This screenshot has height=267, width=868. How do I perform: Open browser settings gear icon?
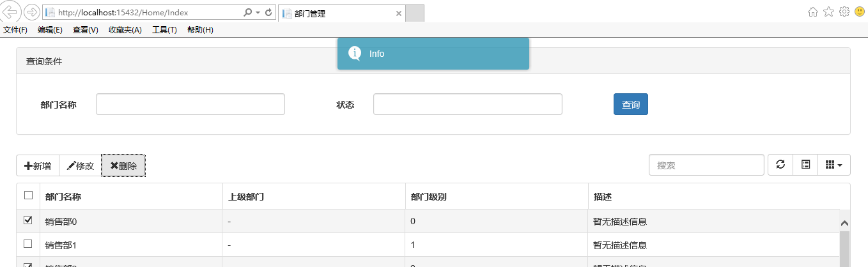click(x=844, y=11)
